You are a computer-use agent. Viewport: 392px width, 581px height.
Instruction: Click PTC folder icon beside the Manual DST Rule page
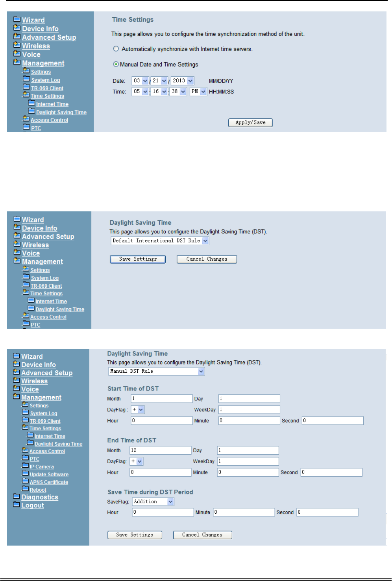pyautogui.click(x=26, y=458)
